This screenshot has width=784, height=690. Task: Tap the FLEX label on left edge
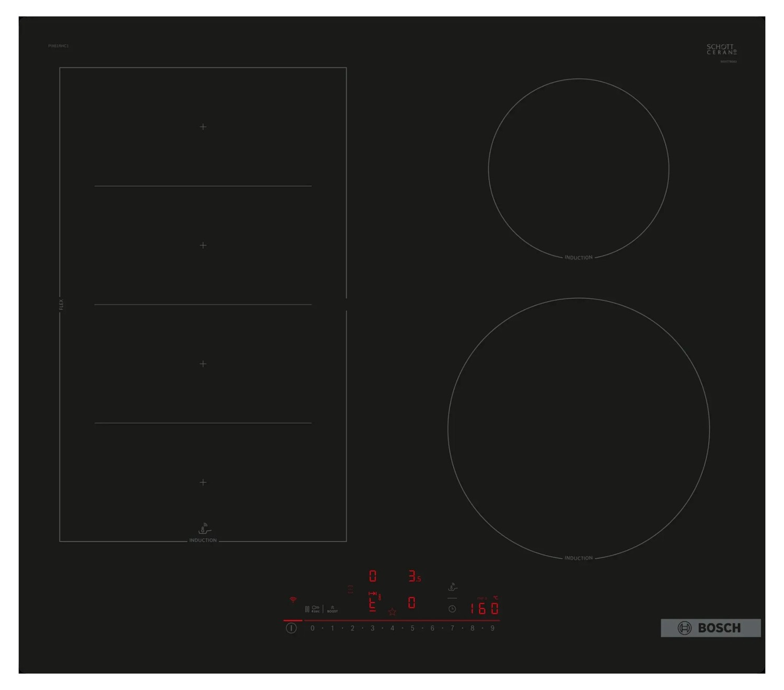pos(61,305)
